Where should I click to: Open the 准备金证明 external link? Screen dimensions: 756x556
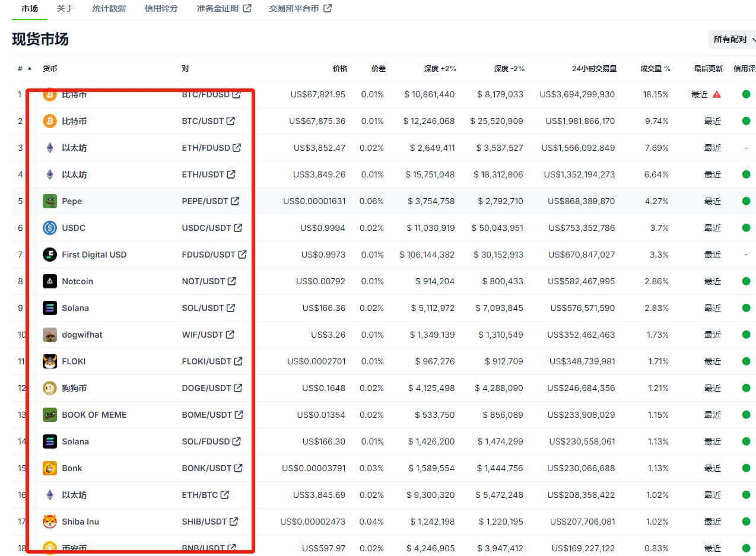(224, 8)
